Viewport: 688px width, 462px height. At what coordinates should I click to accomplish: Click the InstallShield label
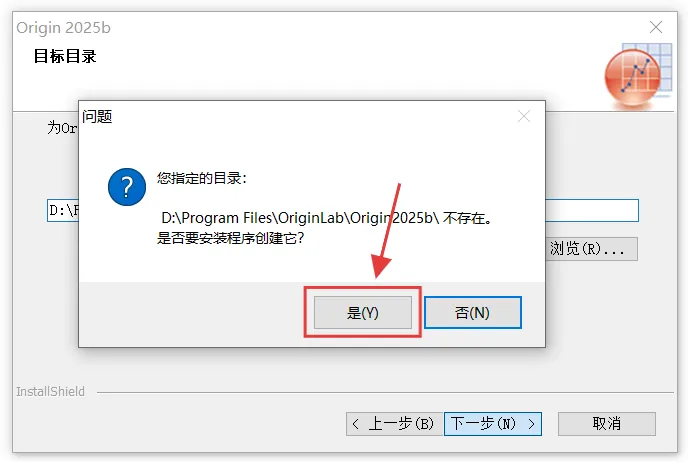click(50, 391)
